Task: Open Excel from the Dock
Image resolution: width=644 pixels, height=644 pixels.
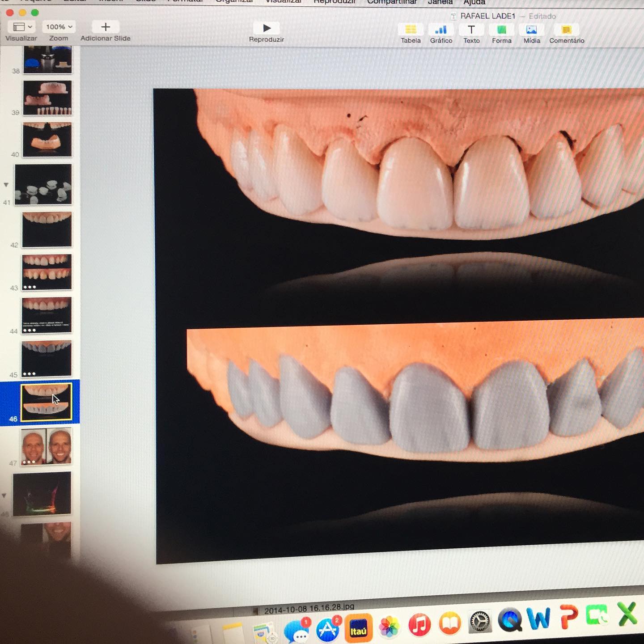Action: 627,613
